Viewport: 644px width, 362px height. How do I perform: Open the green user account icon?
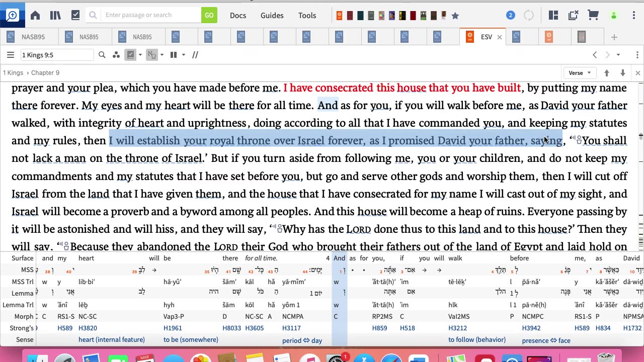click(x=613, y=16)
